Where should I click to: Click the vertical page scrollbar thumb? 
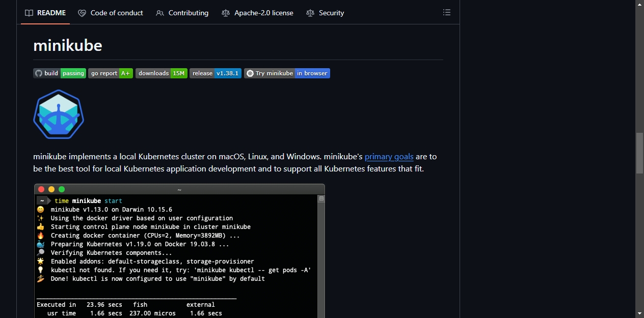[x=639, y=153]
